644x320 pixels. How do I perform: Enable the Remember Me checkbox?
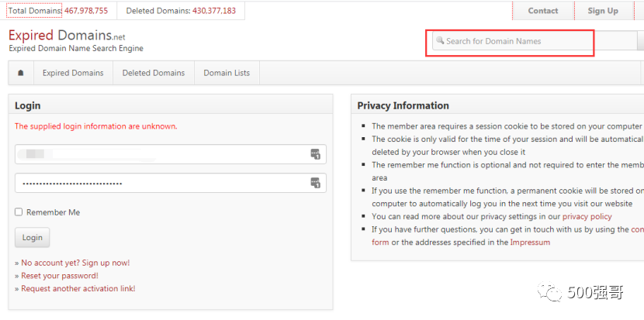tap(19, 212)
